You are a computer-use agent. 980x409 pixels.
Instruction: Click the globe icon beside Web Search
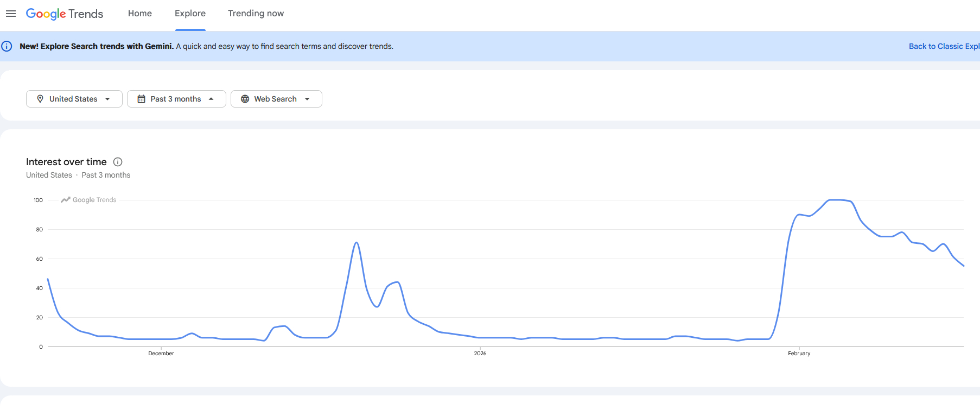point(245,99)
